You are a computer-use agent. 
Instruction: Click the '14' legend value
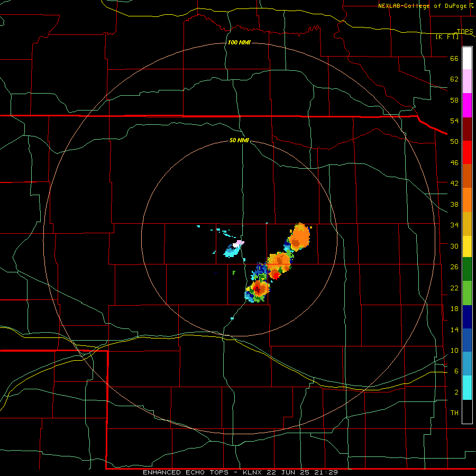tap(454, 329)
